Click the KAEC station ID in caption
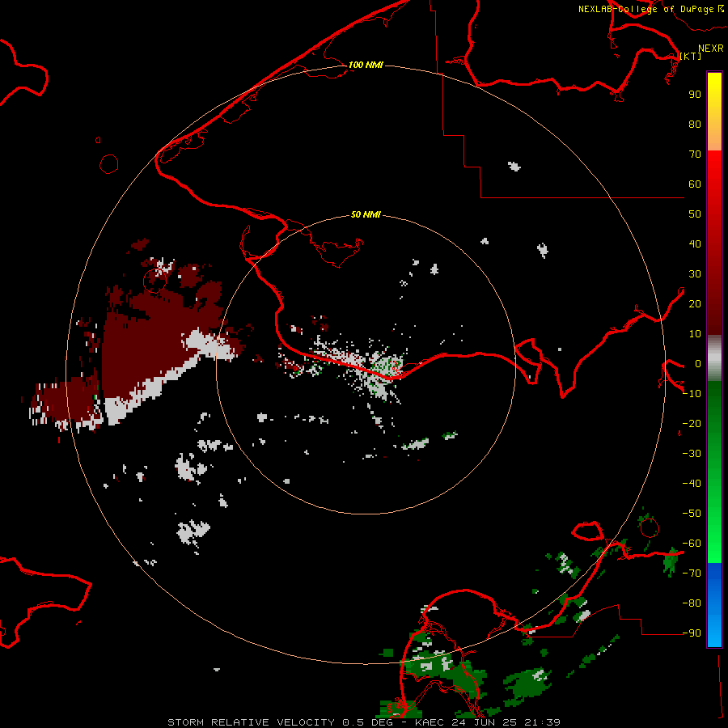728x728 pixels. coord(430,722)
